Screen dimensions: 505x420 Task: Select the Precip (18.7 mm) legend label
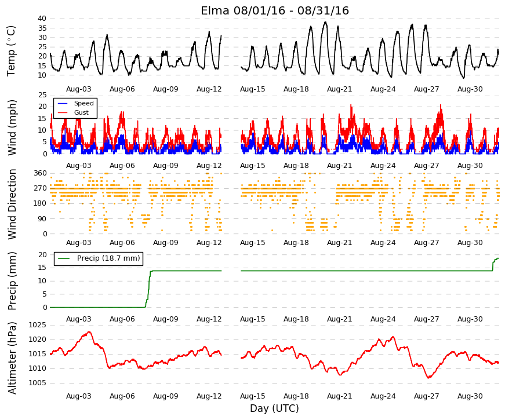pyautogui.click(x=108, y=258)
